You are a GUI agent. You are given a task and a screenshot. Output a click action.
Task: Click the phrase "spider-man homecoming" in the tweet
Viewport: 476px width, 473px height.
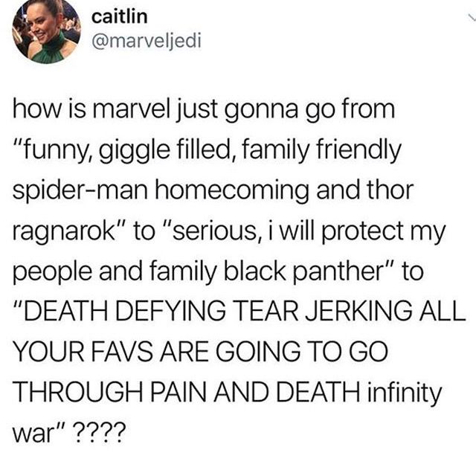coord(162,191)
